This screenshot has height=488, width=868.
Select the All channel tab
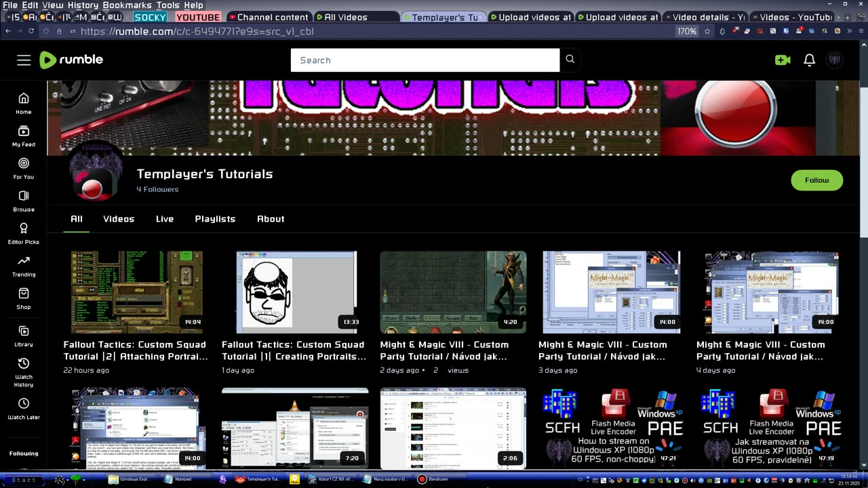[x=77, y=219]
